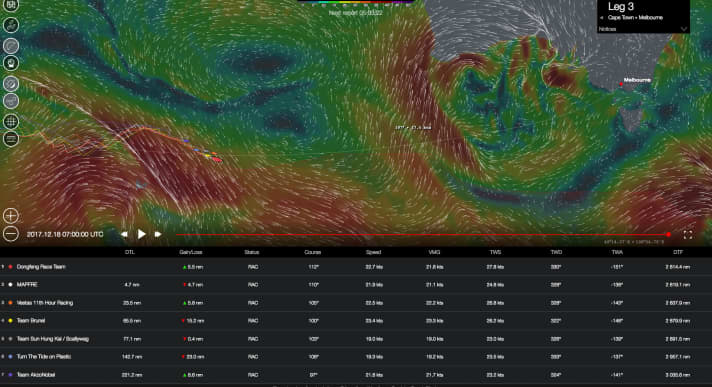Sort by the Course column header

[x=312, y=252]
